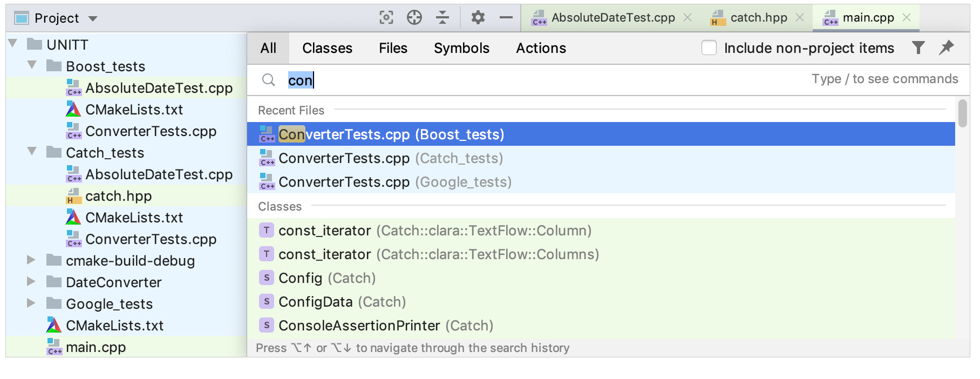
Task: Click the search text input field
Action: 540,80
